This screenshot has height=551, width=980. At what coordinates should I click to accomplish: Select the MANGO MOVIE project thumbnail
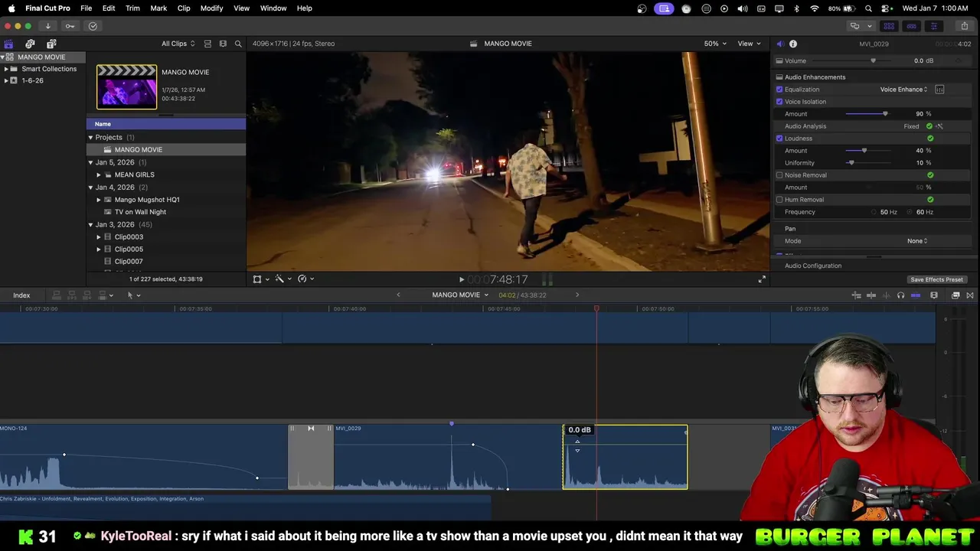pos(126,86)
